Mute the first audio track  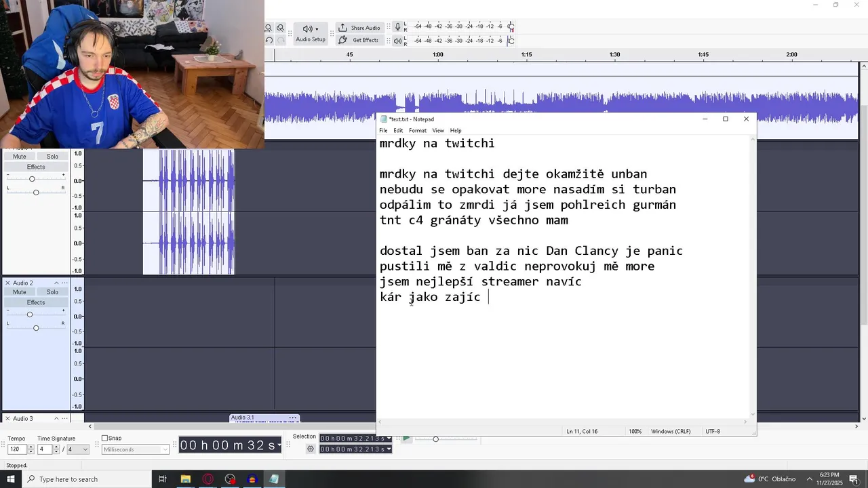point(20,157)
